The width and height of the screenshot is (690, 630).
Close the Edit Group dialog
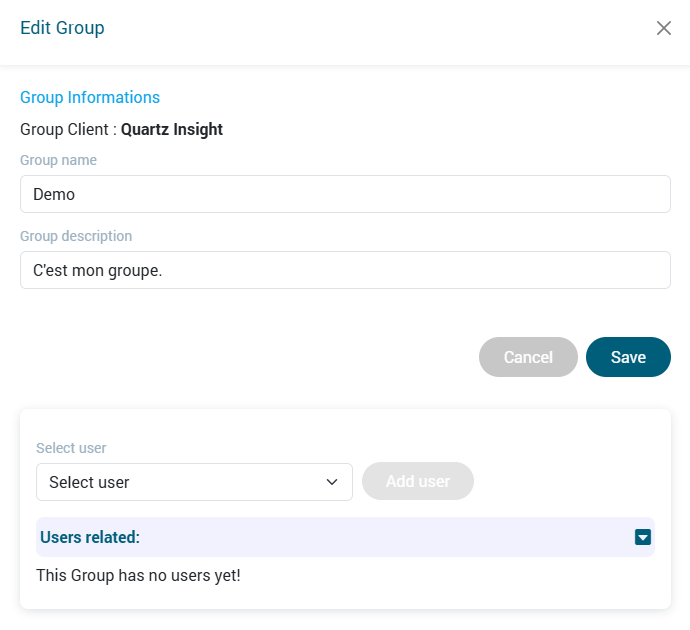663,28
